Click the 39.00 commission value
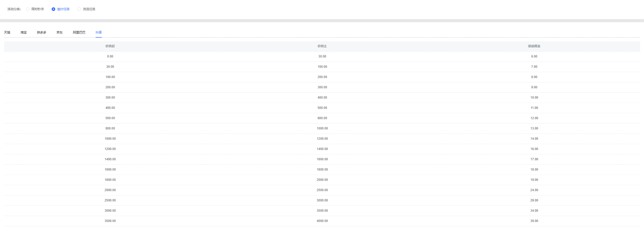644x227 pixels. 534,221
